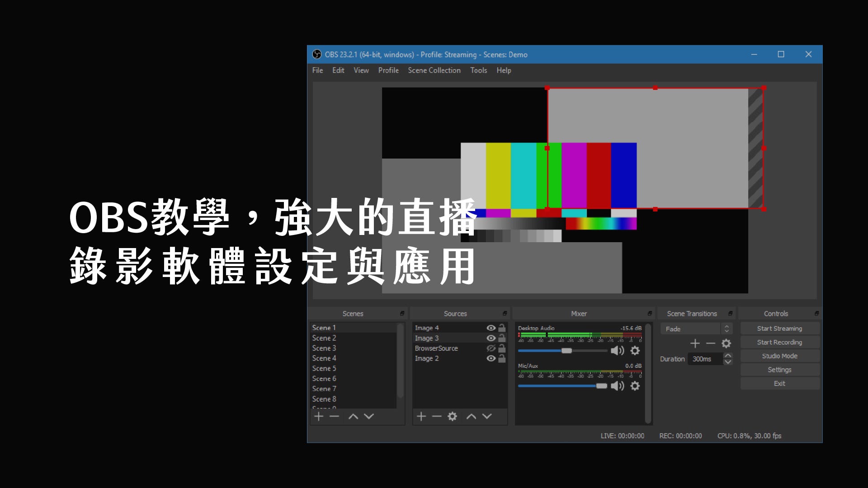The height and width of the screenshot is (488, 868).
Task: Undock the Scene Transitions panel
Action: tap(730, 313)
